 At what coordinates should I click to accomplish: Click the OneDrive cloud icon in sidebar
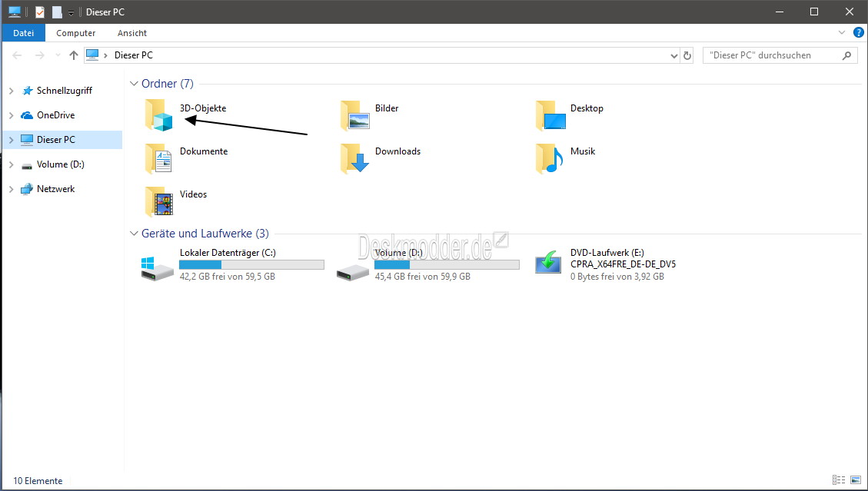tap(27, 115)
